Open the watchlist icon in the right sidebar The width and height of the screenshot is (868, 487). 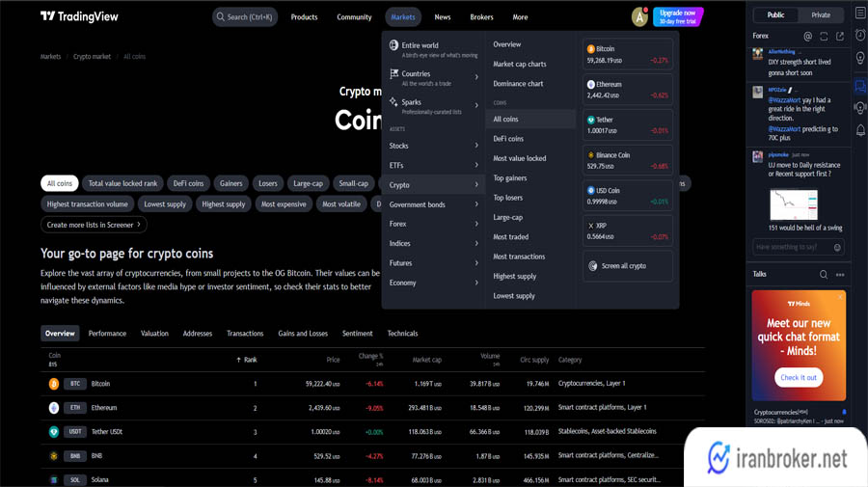pyautogui.click(x=860, y=13)
